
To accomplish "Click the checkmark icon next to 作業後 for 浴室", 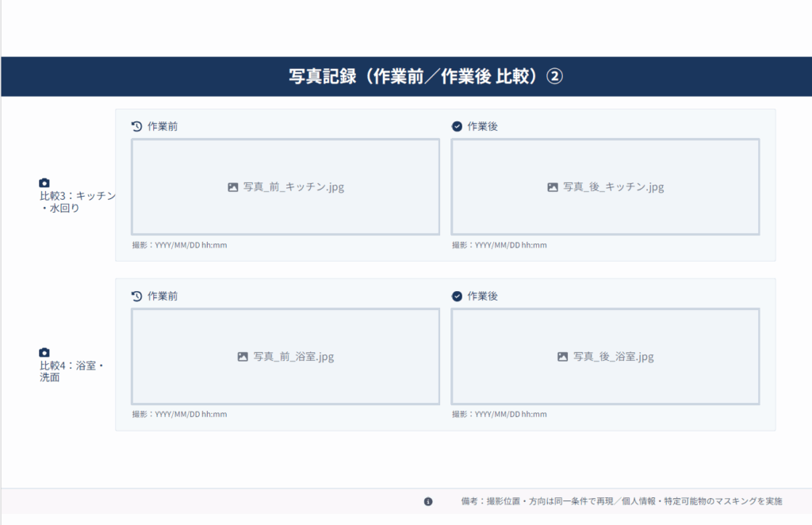I will [x=456, y=295].
